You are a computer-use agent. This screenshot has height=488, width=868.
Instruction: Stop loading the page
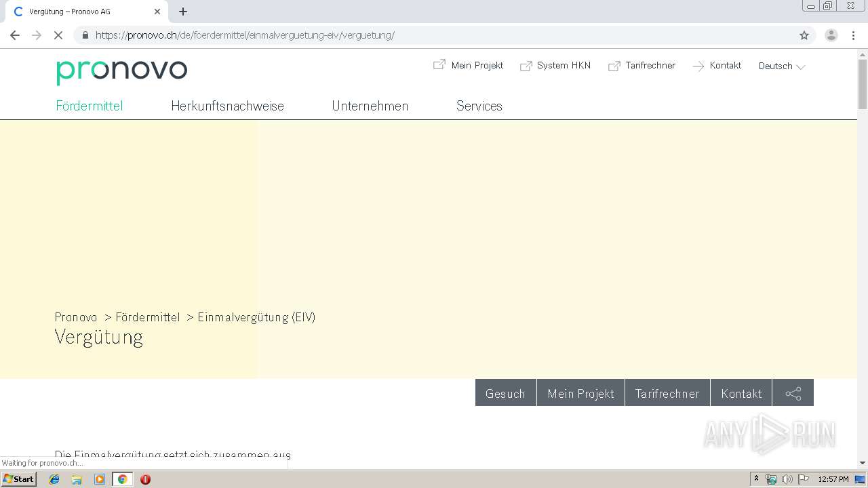point(58,35)
